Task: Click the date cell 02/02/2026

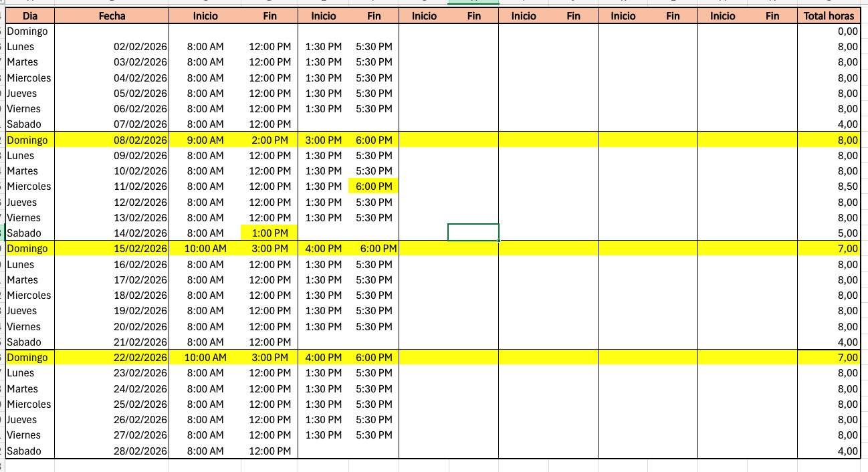Action: (112, 47)
